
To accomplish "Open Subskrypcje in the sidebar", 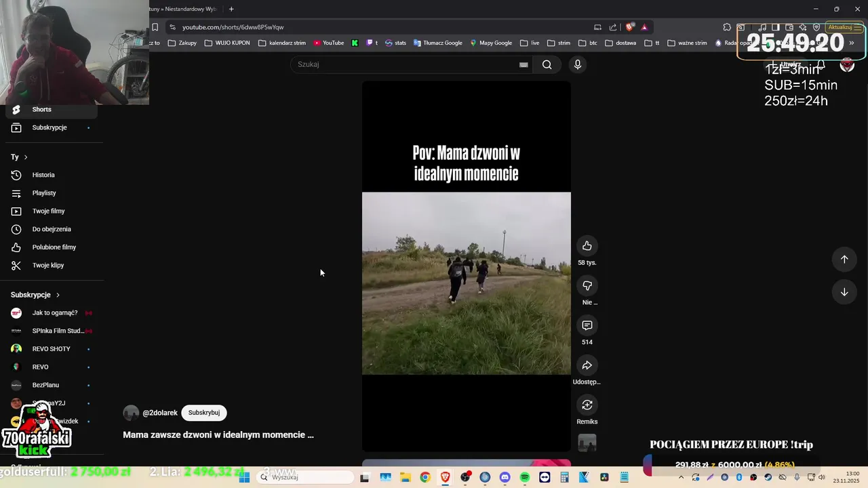I will click(52, 127).
